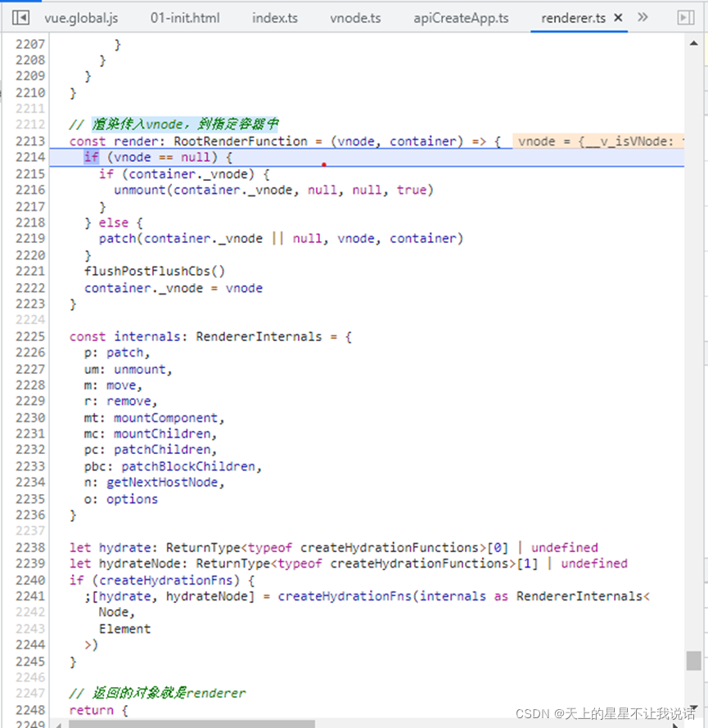Click 'RootRenderFunction' on line 2213
This screenshot has height=728, width=708.
[241, 142]
